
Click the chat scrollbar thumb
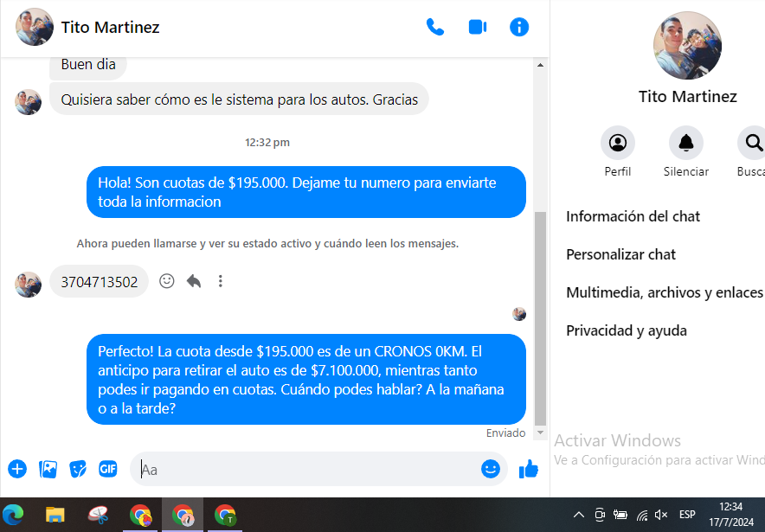pos(540,319)
